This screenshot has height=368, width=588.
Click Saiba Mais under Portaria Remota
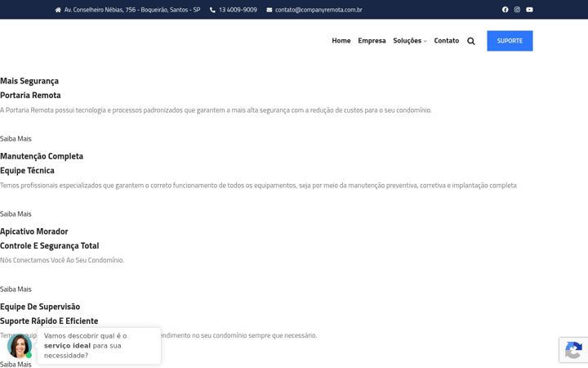(x=16, y=139)
